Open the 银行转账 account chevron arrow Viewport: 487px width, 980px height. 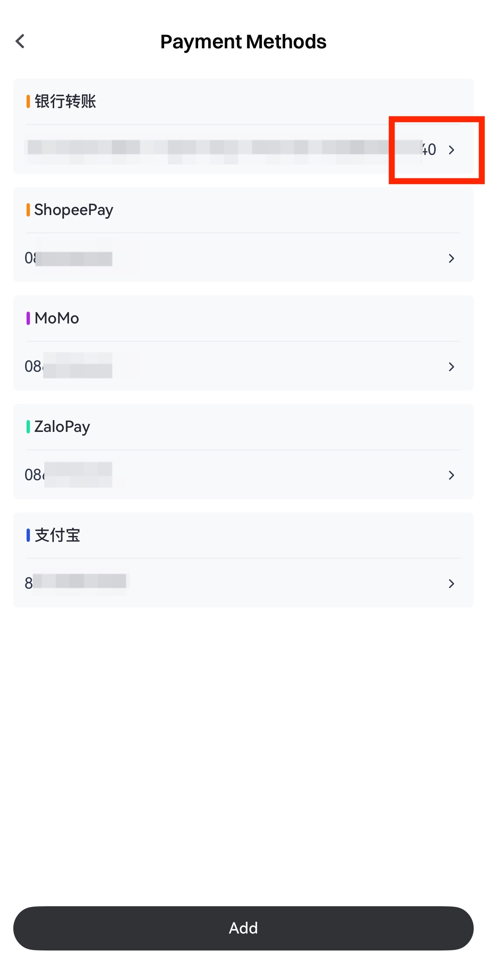click(x=451, y=150)
